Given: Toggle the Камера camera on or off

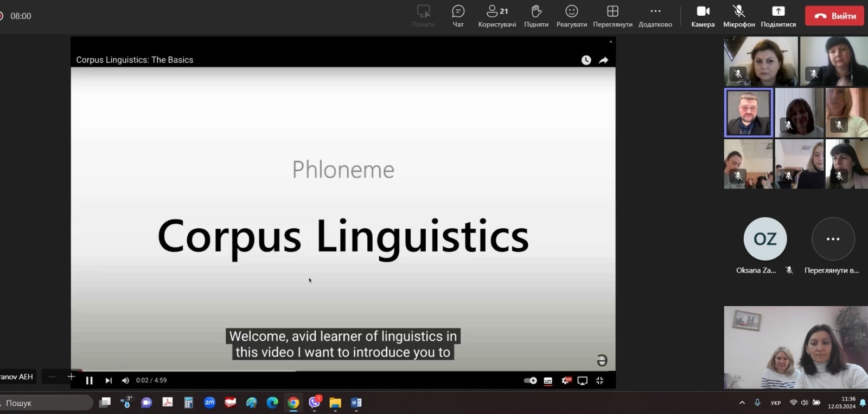Looking at the screenshot, I should coord(703,15).
